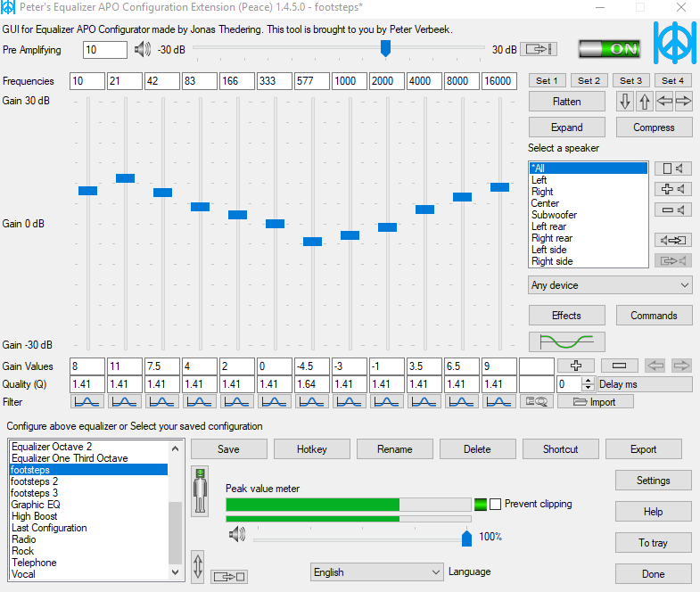Click the pre-amp speaker test icon
The width and height of the screenshot is (700, 592).
click(143, 49)
